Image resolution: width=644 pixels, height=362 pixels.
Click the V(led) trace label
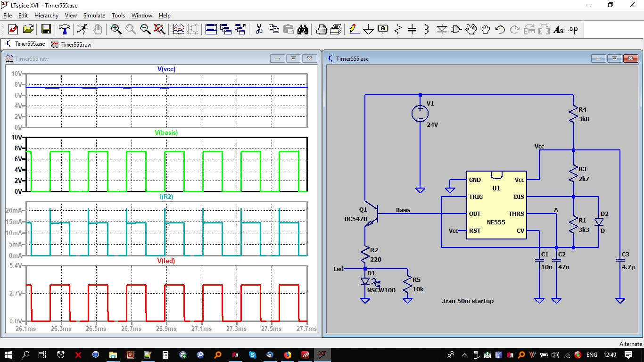[166, 261]
